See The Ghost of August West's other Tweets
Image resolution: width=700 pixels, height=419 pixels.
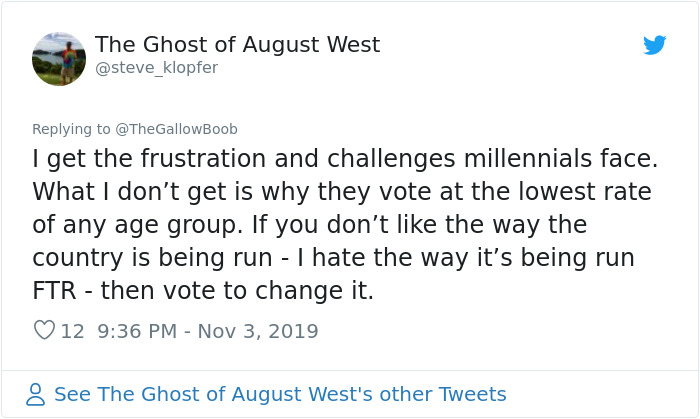[x=280, y=394]
